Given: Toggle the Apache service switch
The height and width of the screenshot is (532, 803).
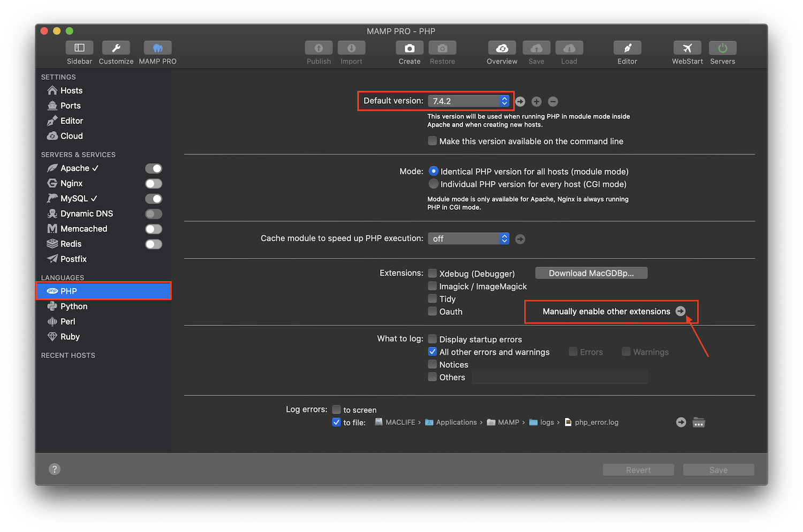Looking at the screenshot, I should 154,168.
